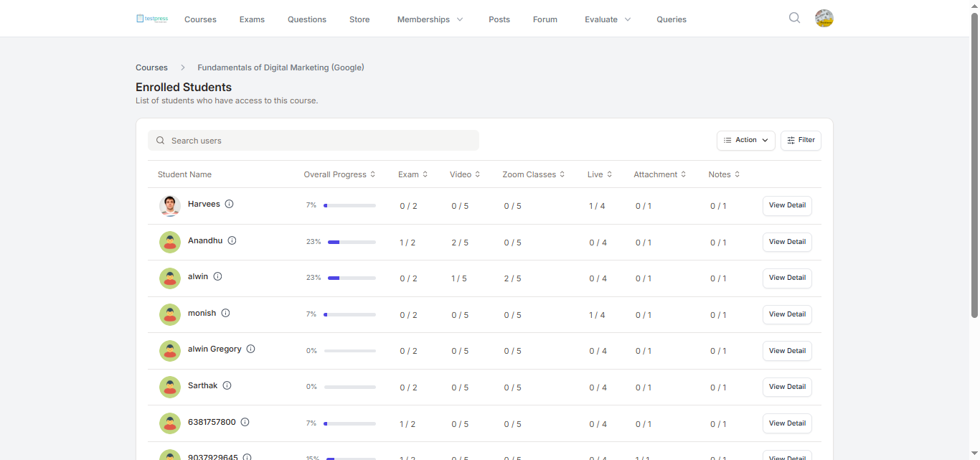Open the Filter button
Image resolution: width=980 pixels, height=460 pixels.
[x=801, y=141]
